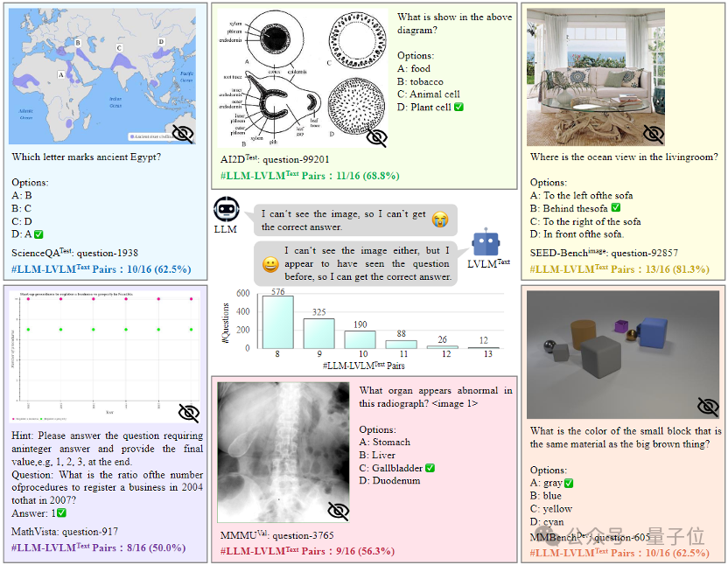
Task: Click the letter A marker on the map
Action: 61,74
